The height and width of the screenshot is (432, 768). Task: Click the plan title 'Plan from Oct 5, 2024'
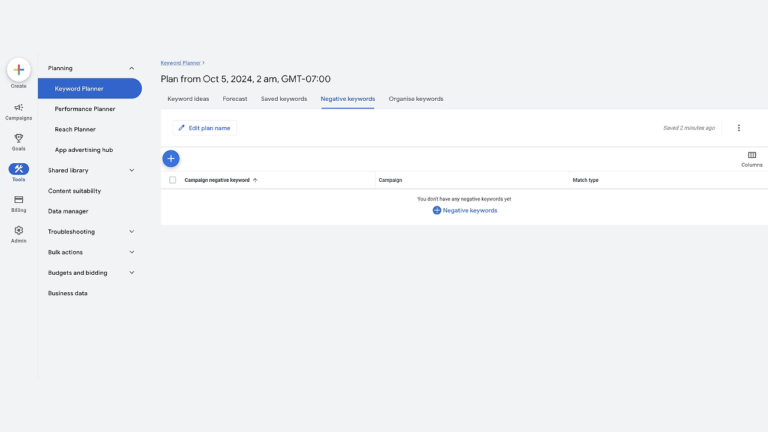[245, 79]
